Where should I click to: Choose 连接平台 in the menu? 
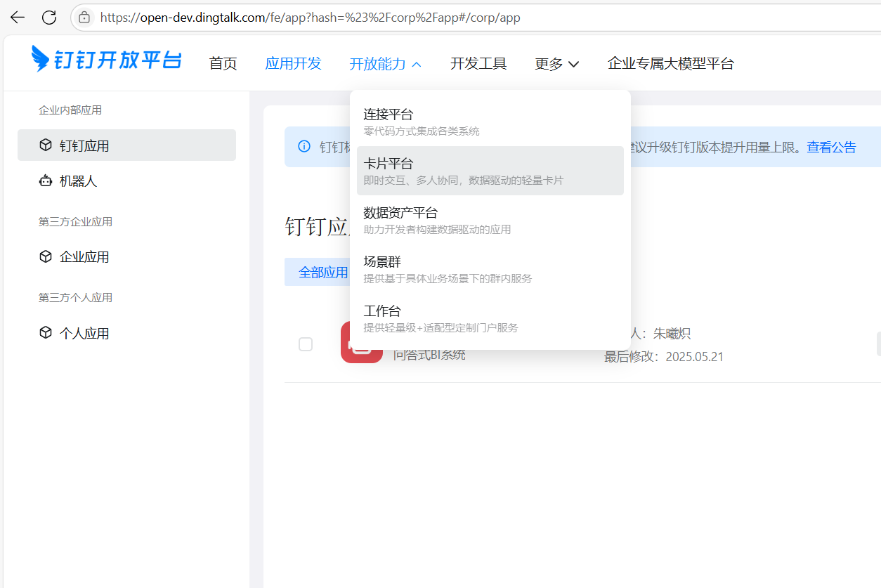pyautogui.click(x=490, y=122)
